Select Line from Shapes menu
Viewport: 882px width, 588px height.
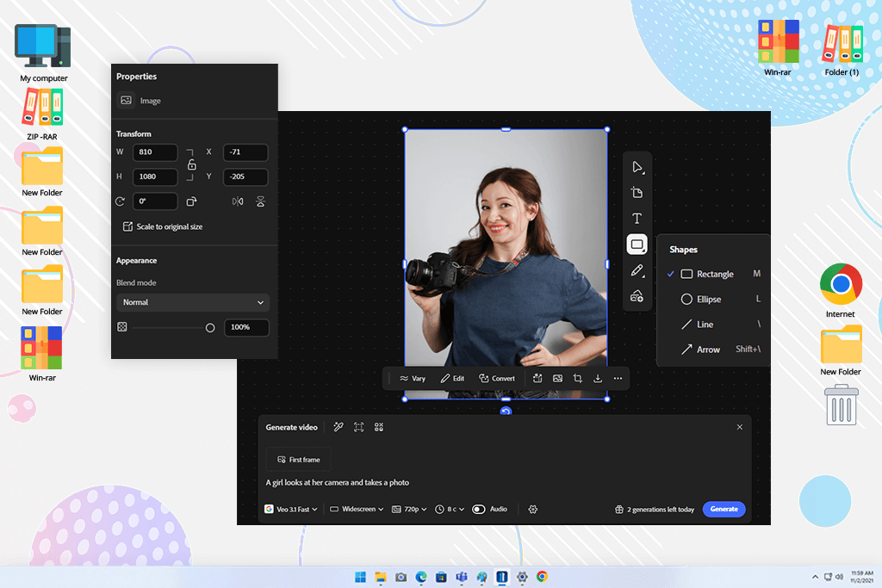pos(714,325)
